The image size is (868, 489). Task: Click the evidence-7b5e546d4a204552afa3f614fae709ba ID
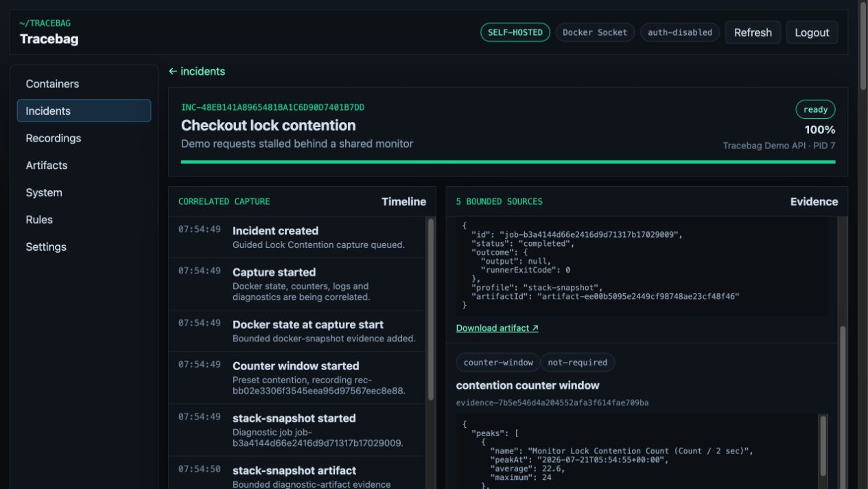coord(552,402)
